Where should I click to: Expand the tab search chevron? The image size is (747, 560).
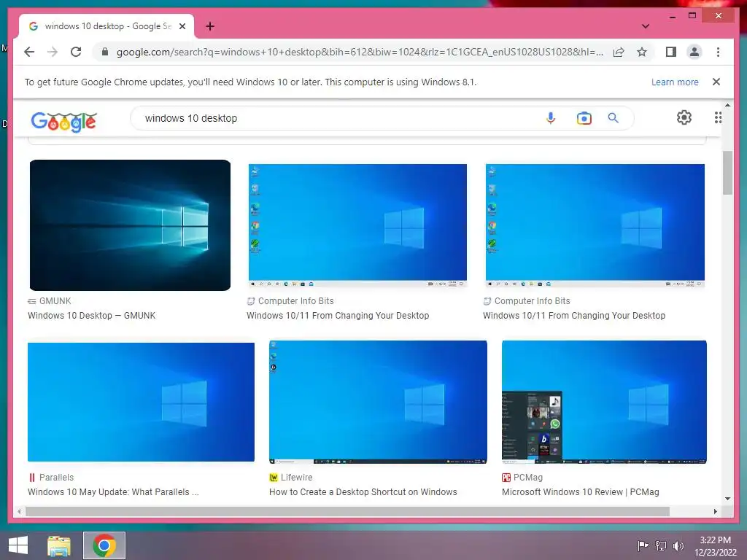coord(645,26)
